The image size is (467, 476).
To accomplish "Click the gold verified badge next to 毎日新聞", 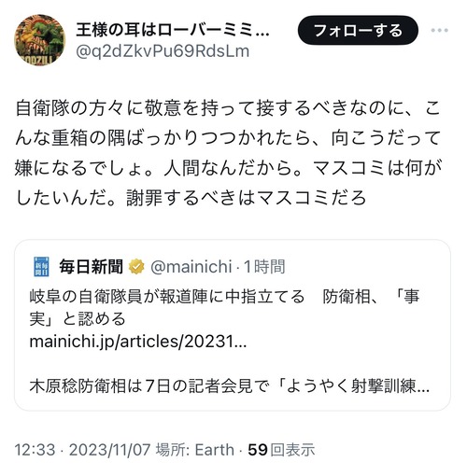I will (x=136, y=267).
